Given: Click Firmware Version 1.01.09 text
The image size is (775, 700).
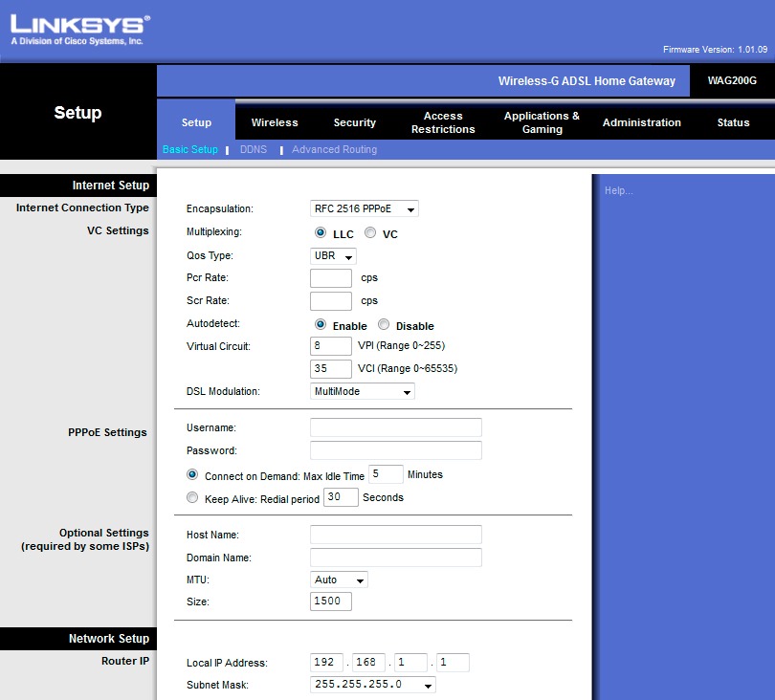Looking at the screenshot, I should pyautogui.click(x=715, y=50).
